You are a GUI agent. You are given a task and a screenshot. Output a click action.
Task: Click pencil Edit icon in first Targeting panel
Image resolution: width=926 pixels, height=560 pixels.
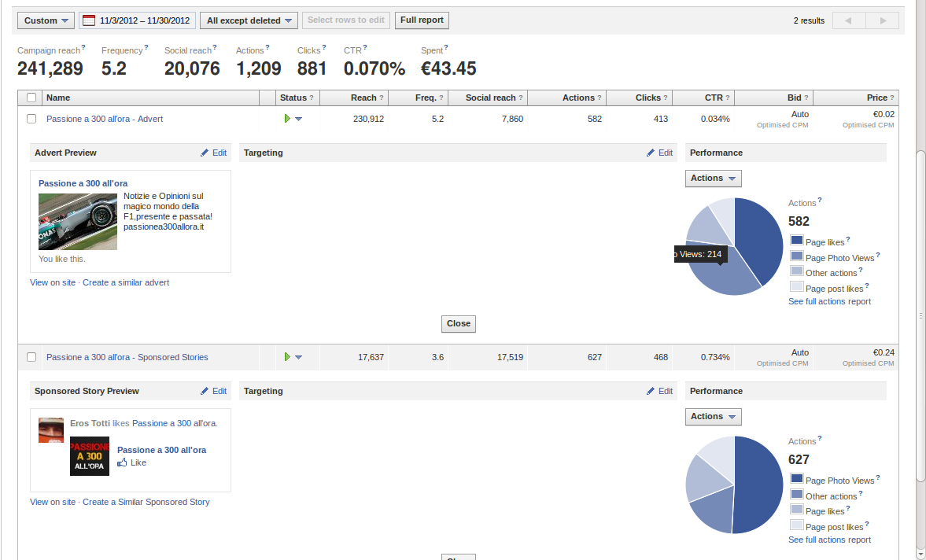point(651,153)
